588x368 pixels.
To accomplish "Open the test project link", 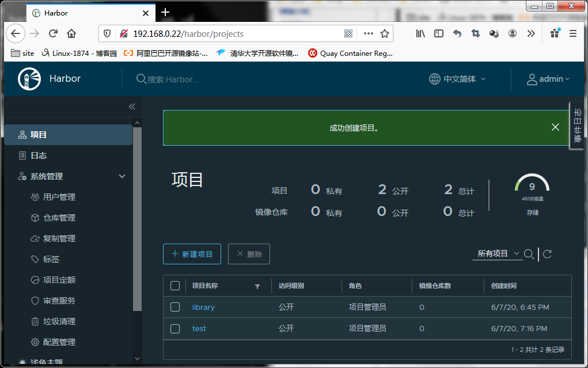I will [x=199, y=329].
